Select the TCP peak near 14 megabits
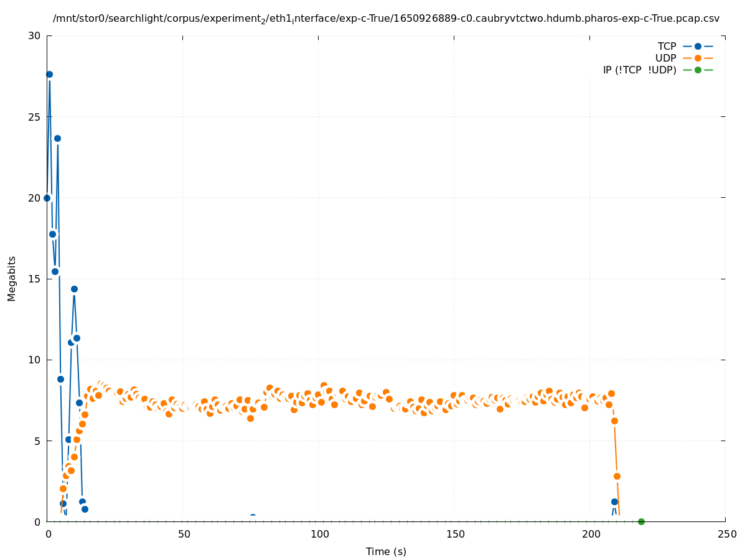Screen dimensions: 745x560 tap(74, 289)
